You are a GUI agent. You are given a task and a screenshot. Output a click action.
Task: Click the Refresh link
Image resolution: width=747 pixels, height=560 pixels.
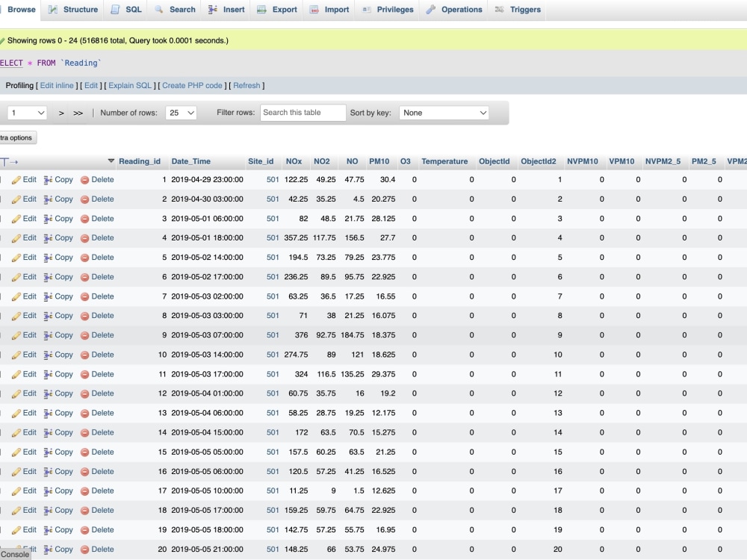pyautogui.click(x=247, y=86)
